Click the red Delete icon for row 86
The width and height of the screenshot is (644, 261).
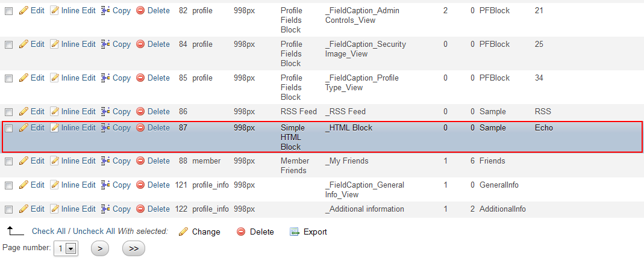140,112
